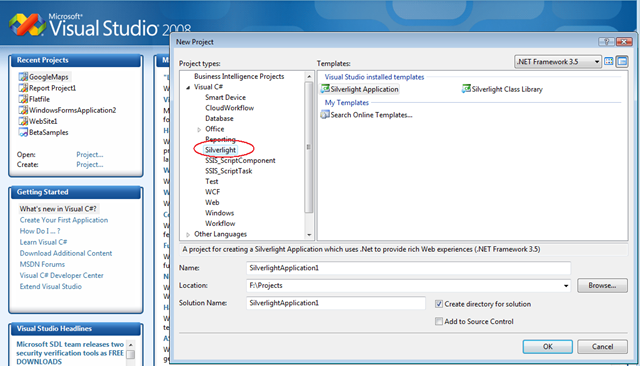Click the project types scrollbar thumb
Viewport: 640px width, 366px height.
309,147
